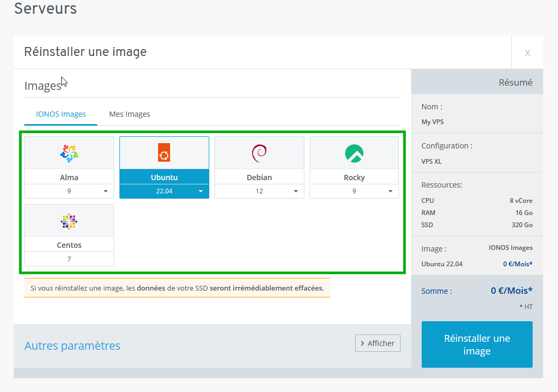Select the Centos logo icon
Viewport: 558px width, 392px height.
click(x=69, y=221)
